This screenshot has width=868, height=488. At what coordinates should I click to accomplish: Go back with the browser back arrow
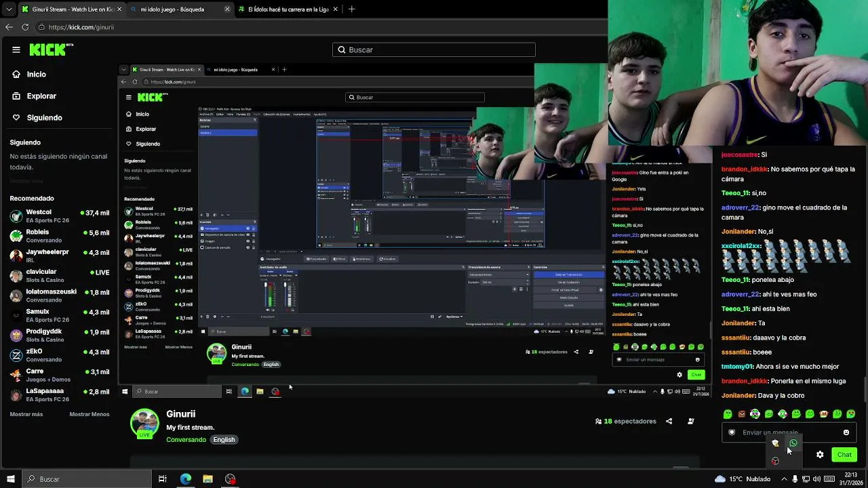(x=9, y=27)
